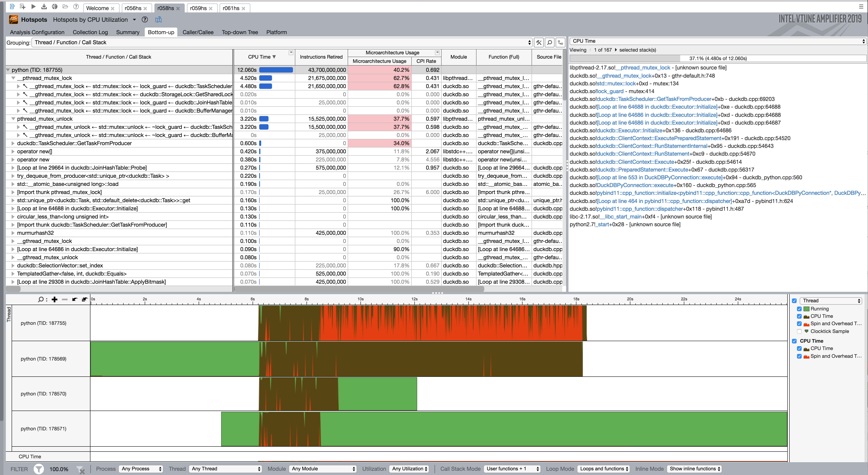Click the open result folder icon
Screen dimensions: 868x475
pyautogui.click(x=65, y=7)
